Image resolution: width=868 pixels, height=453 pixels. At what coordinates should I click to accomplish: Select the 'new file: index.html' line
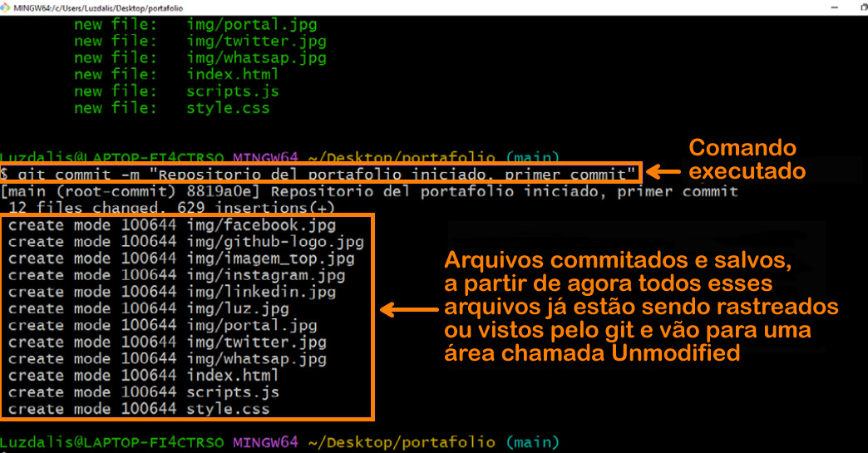click(x=176, y=74)
